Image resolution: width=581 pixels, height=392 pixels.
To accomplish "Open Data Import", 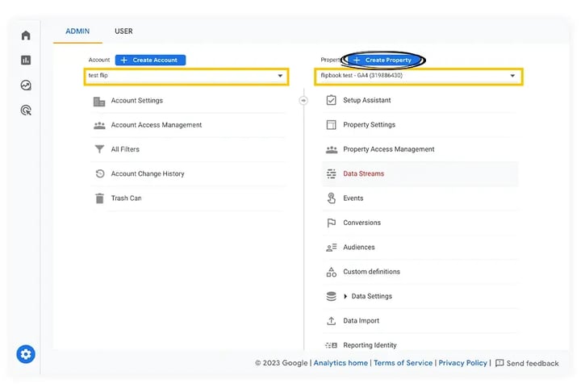I will [x=361, y=321].
